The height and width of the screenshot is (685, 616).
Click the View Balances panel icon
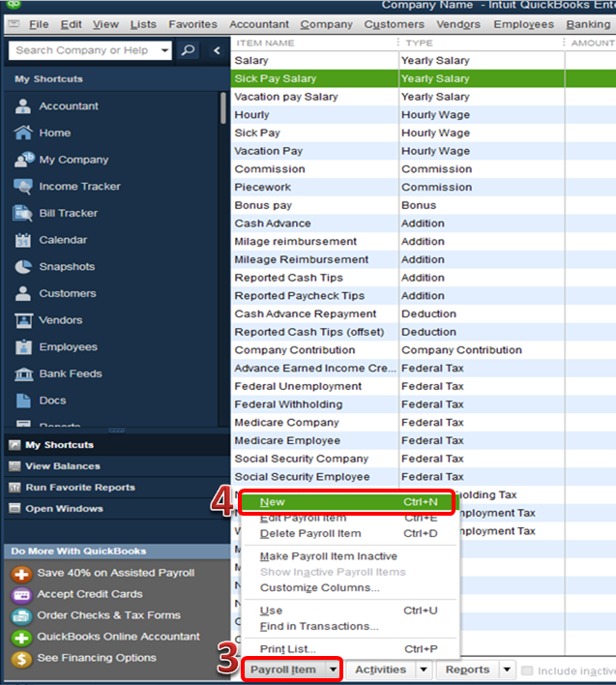pyautogui.click(x=15, y=466)
